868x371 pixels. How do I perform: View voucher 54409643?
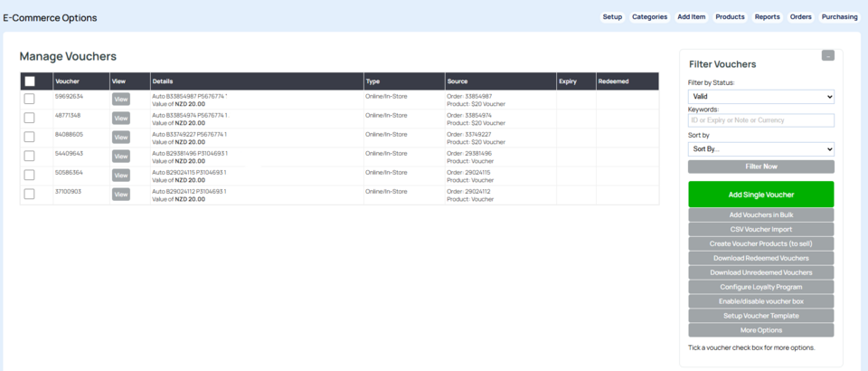click(120, 157)
